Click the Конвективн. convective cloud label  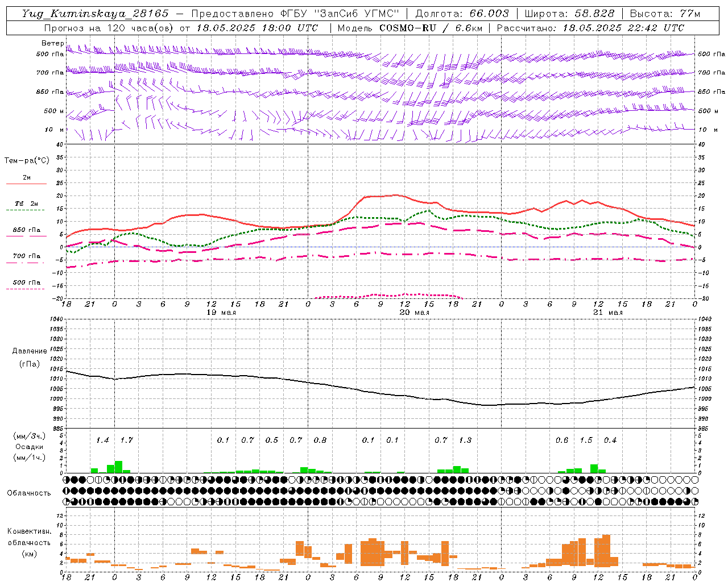point(30,531)
